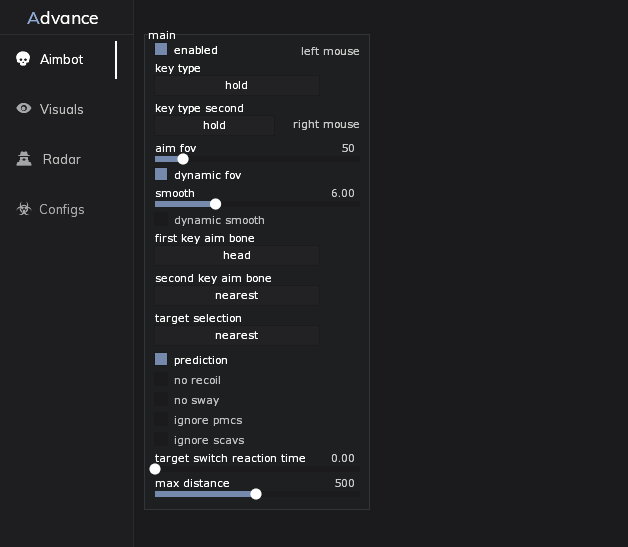The height and width of the screenshot is (547, 628).
Task: Click the skull icon beside Aimbot
Action: click(23, 60)
